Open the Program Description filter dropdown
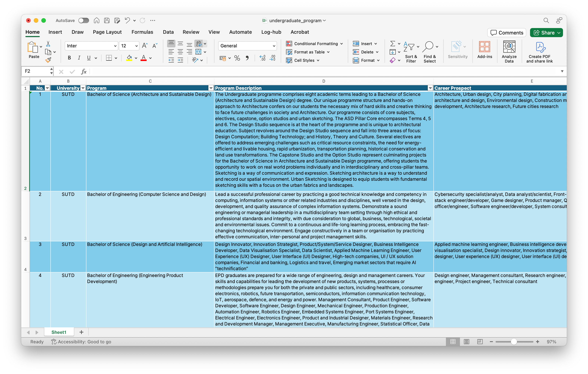This screenshot has width=588, height=374. (430, 88)
